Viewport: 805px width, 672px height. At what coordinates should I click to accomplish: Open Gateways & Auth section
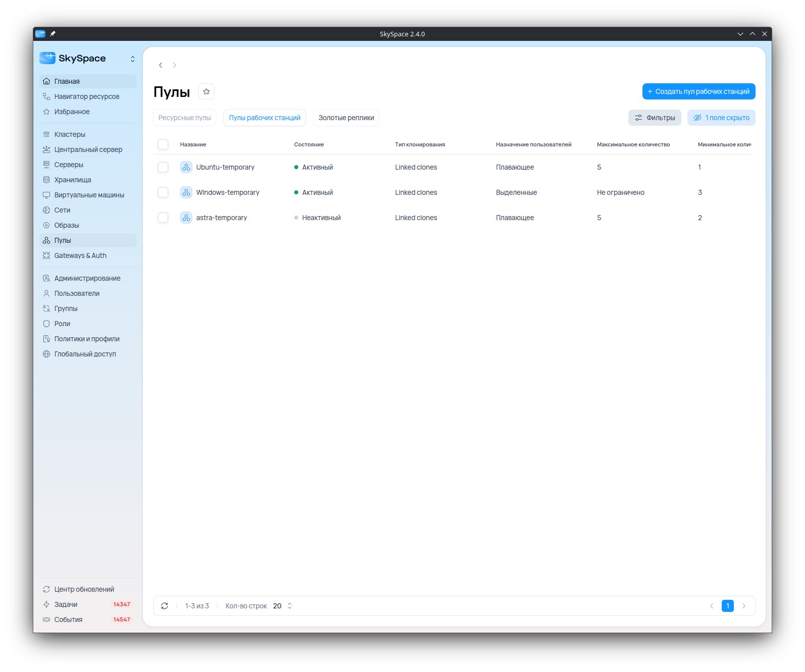tap(88, 255)
